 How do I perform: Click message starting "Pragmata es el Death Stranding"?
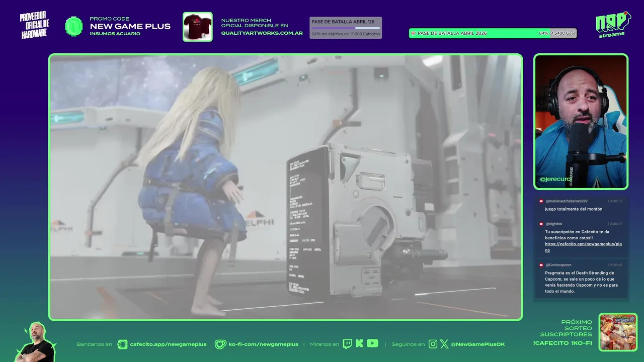(580, 282)
